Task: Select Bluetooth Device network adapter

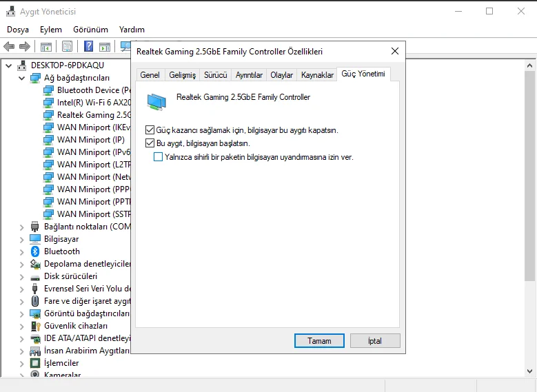Action: 87,90
